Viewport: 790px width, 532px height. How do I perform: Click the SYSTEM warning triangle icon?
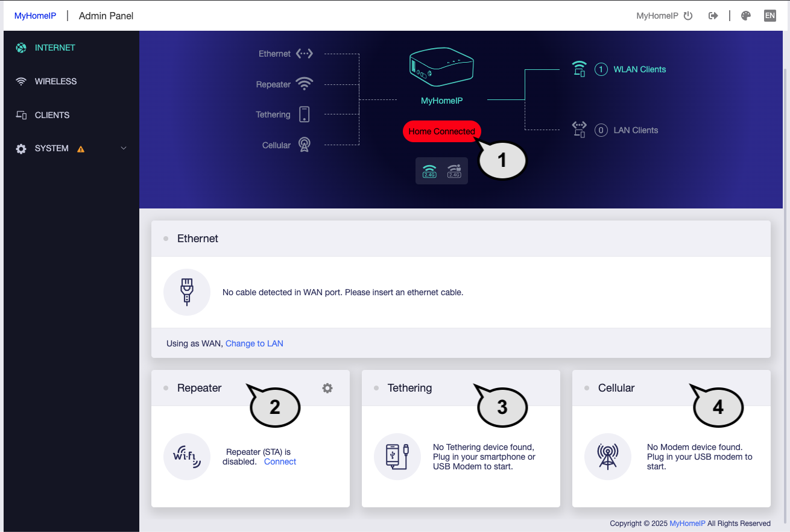(81, 149)
